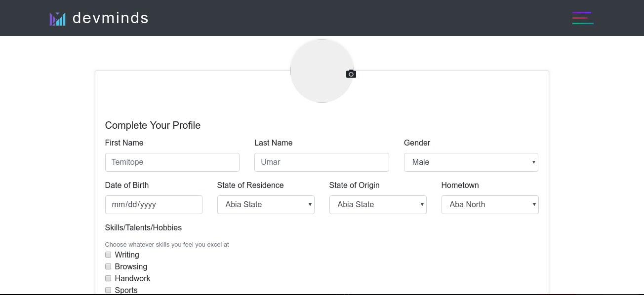Click the Browsing checkbox label text
The width and height of the screenshot is (644, 295).
(x=131, y=267)
